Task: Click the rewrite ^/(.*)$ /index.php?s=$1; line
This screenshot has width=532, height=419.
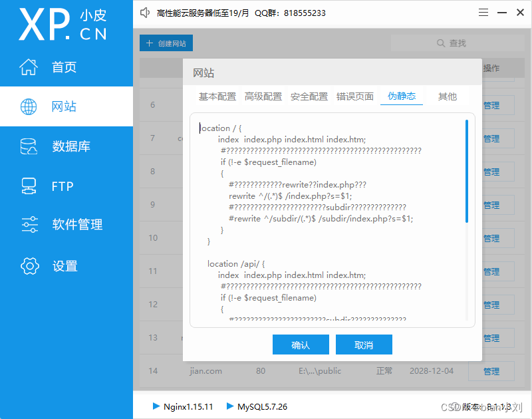Action: tap(291, 196)
